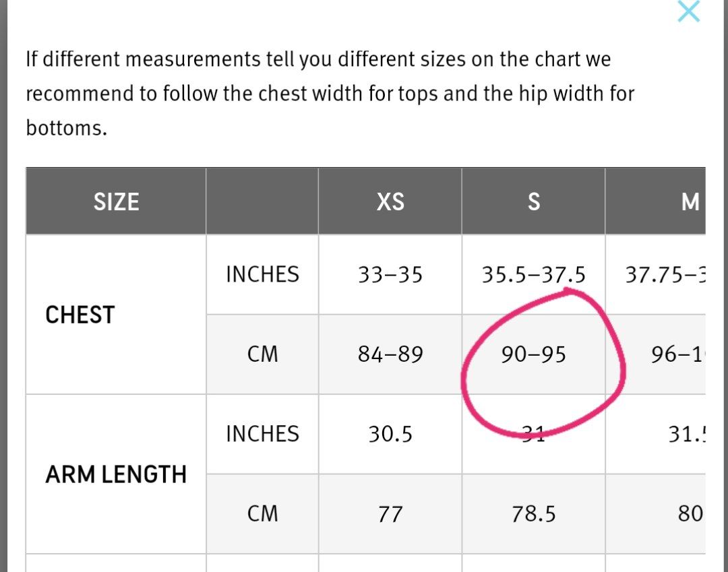Screen dimensions: 728x572
Task: Click the SIZE column header
Action: click(x=116, y=201)
